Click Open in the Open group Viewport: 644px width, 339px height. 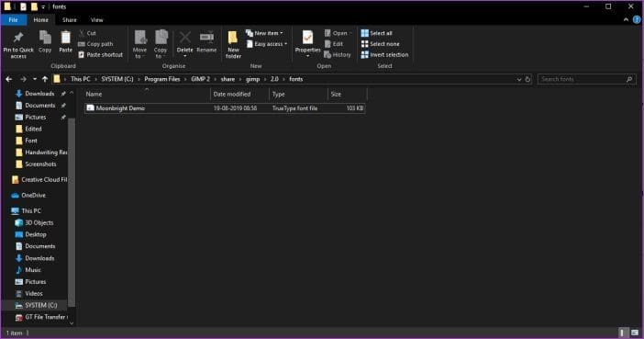pos(337,33)
